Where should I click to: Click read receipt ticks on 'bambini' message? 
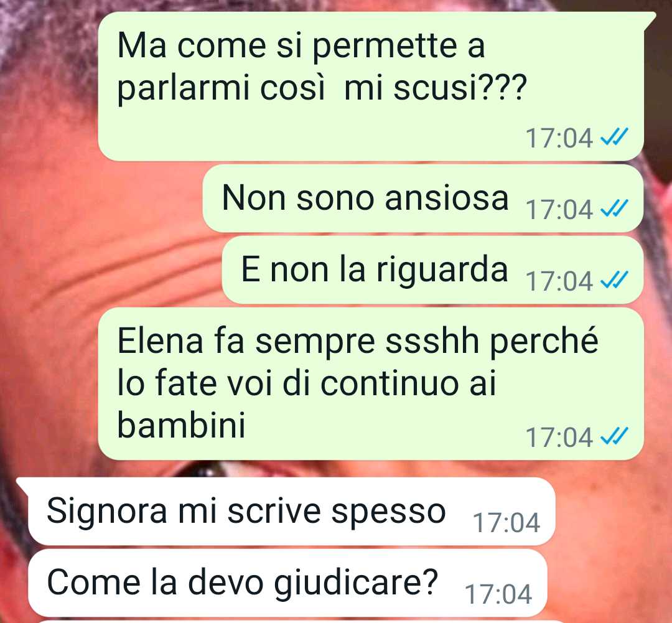coord(614,436)
